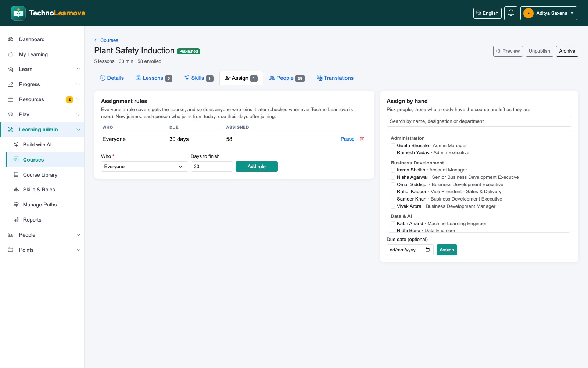Expand the People sidebar section
588x368 pixels.
click(42, 235)
